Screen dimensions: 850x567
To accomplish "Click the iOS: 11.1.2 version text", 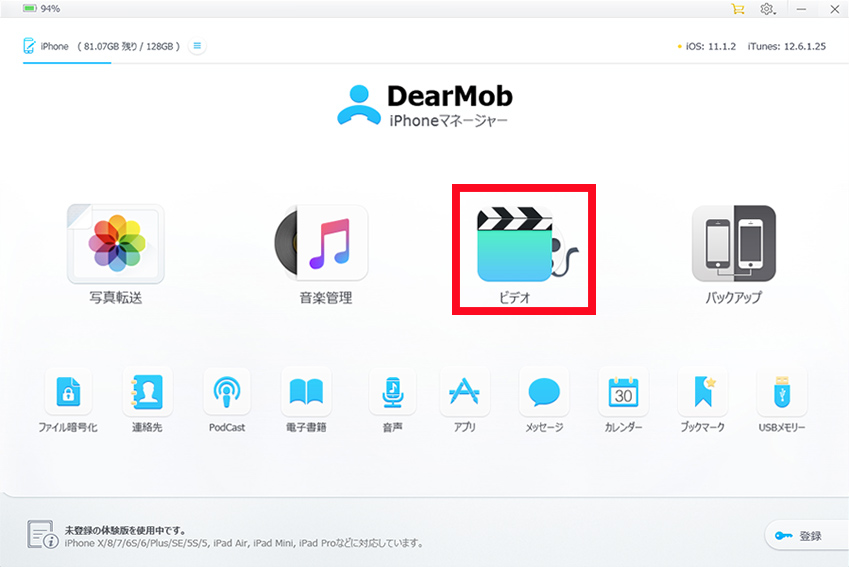I will click(x=711, y=47).
